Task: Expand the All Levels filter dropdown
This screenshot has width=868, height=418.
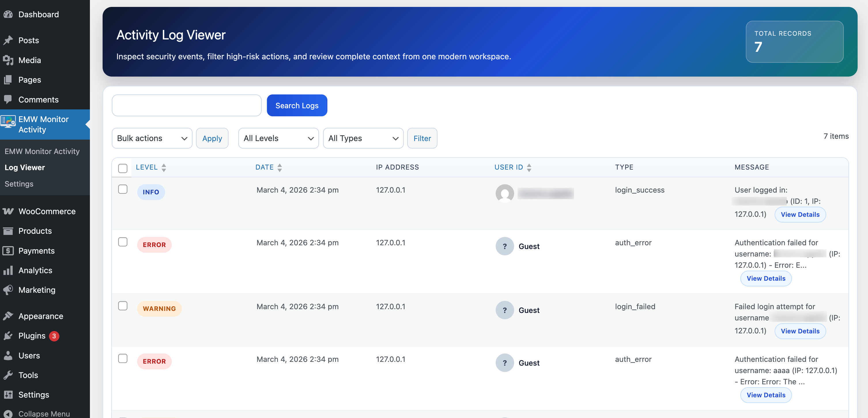Action: pos(278,138)
